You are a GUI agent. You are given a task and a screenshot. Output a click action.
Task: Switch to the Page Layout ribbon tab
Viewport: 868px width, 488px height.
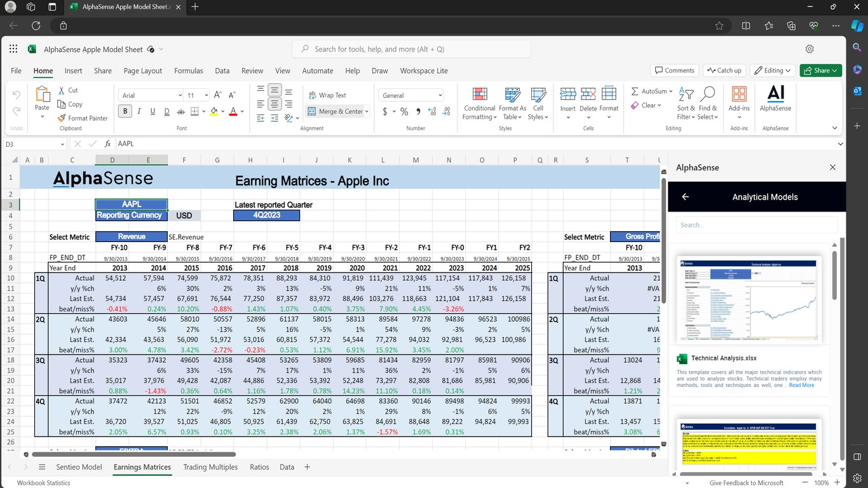pos(143,71)
